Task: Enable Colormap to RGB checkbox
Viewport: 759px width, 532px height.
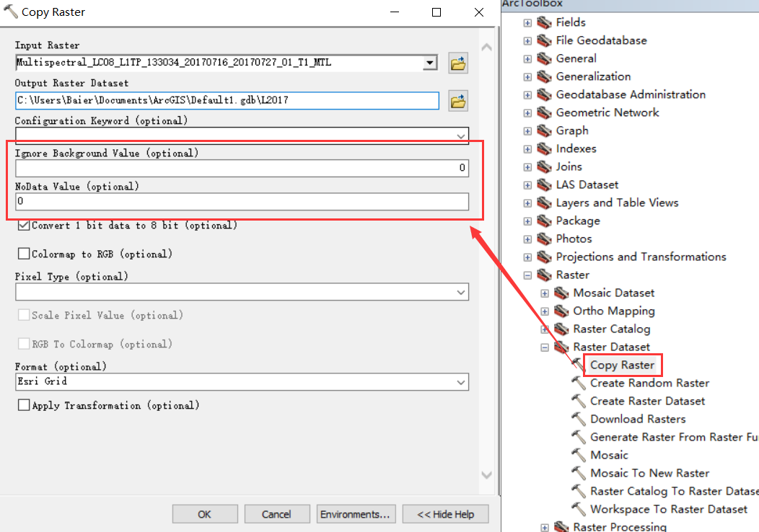Action: 24,254
